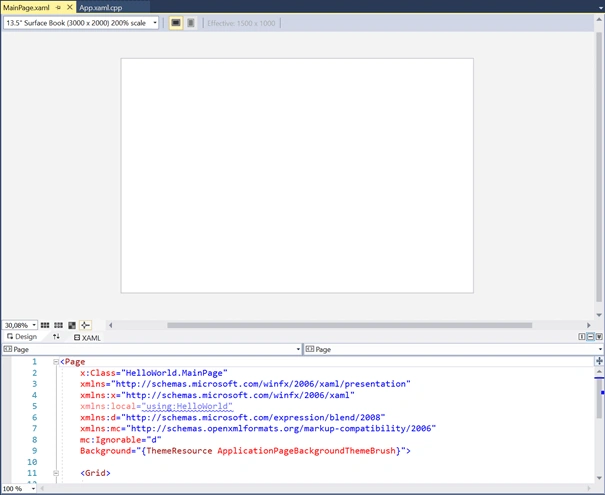Click the xmlns presentation schema line
The height and width of the screenshot is (495, 605).
point(245,384)
